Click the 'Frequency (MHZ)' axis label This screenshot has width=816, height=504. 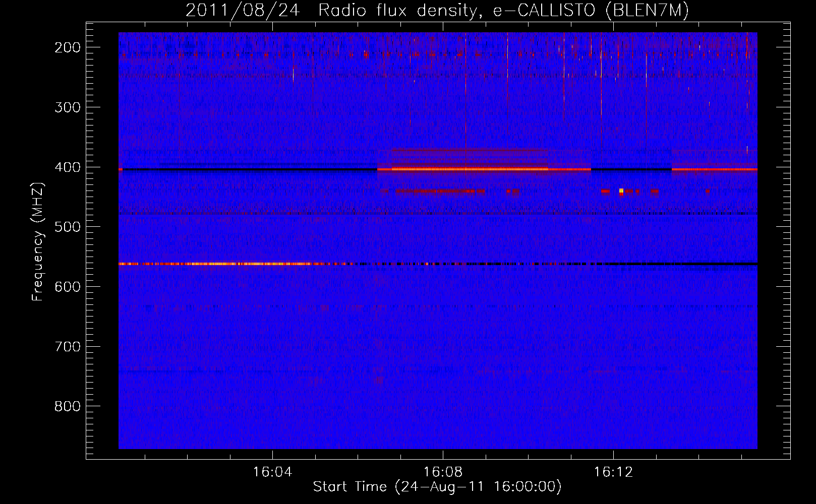click(38, 241)
